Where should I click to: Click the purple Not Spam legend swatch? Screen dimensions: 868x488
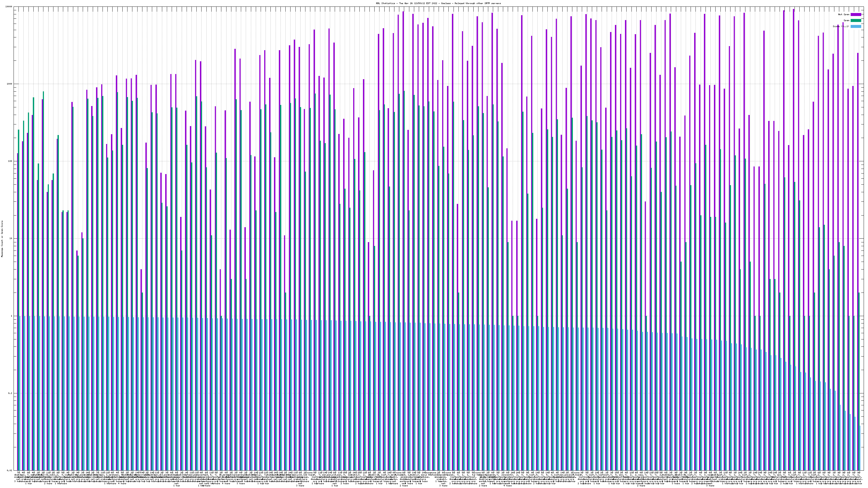pos(856,14)
